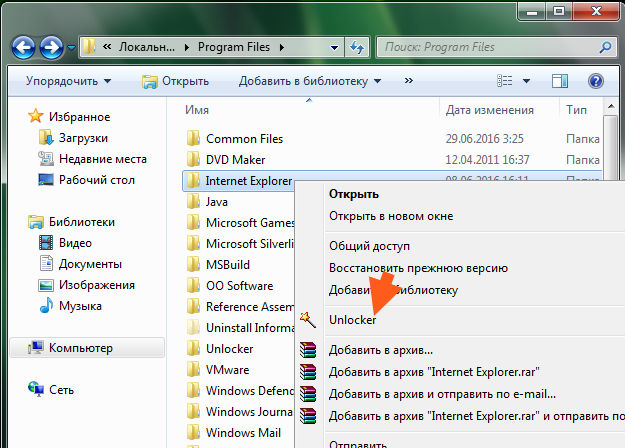
Task: Open Рабочий стол in favorites
Action: (97, 180)
